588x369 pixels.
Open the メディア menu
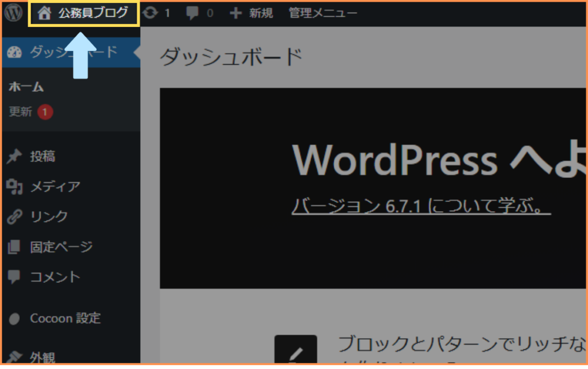tap(56, 186)
